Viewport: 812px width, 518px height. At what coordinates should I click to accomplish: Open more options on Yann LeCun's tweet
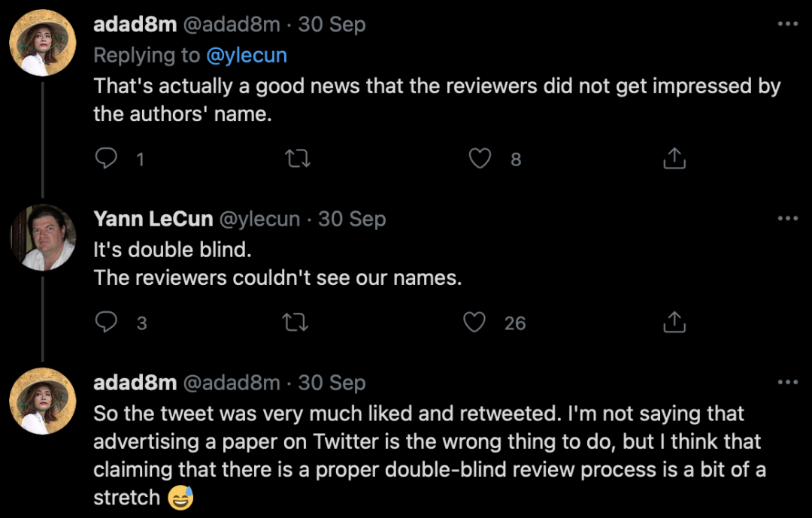[786, 219]
